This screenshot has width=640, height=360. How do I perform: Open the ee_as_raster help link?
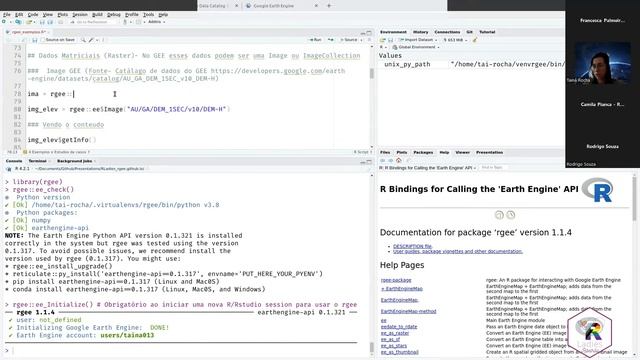[x=395, y=333]
